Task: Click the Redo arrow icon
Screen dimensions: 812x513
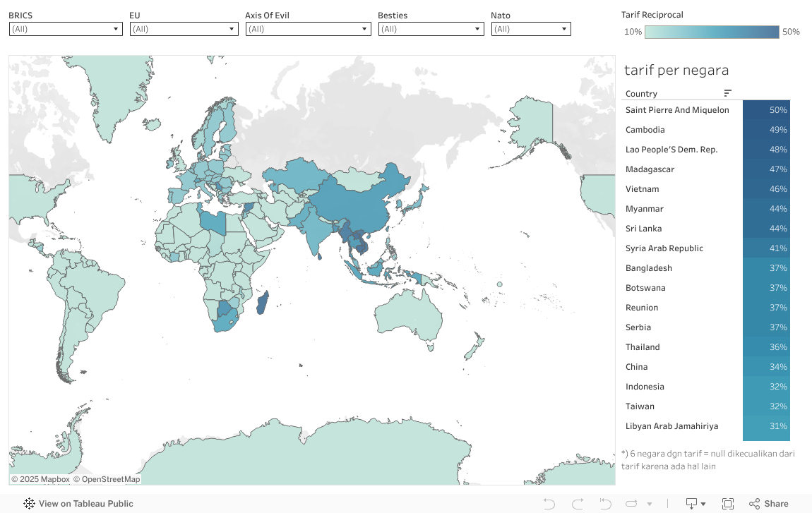Action: 578,504
